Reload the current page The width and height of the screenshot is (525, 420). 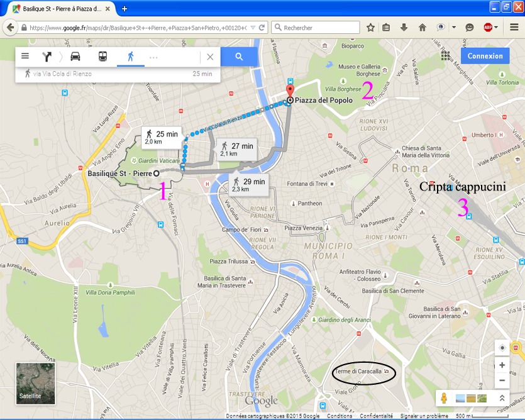click(262, 28)
